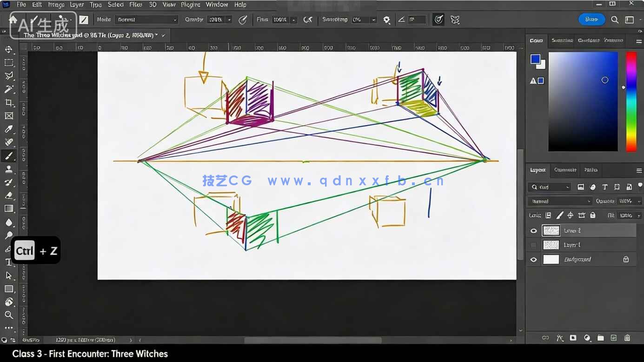This screenshot has height=362, width=644.
Task: Select the Zoom tool magnifier
Action: point(8,315)
